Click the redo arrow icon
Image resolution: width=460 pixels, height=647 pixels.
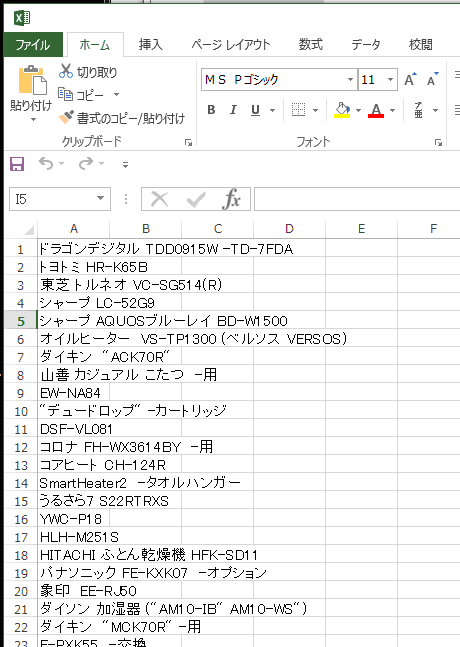pyautogui.click(x=86, y=164)
